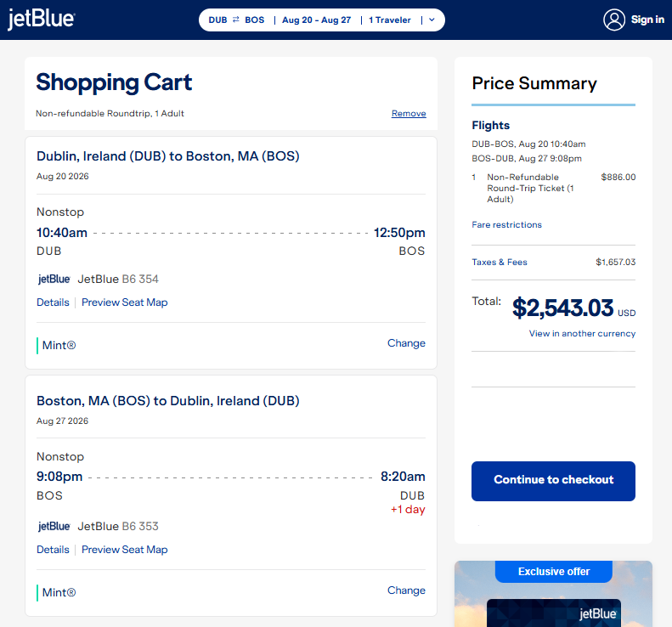View total in another currency
The height and width of the screenshot is (627, 672).
pos(582,334)
